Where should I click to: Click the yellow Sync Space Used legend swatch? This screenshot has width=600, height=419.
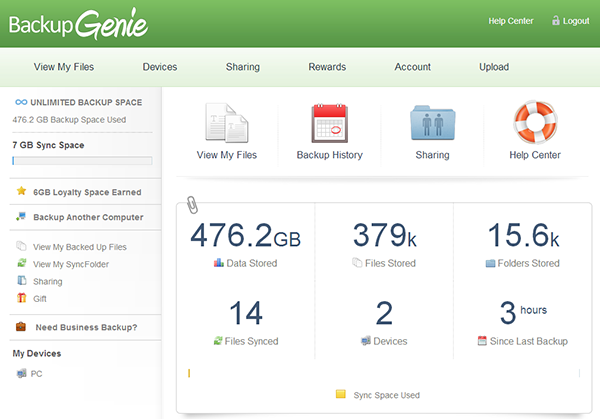[341, 394]
